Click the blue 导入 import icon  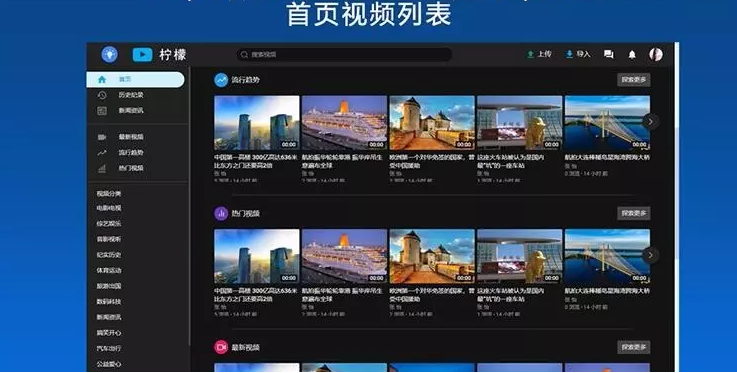click(x=569, y=54)
